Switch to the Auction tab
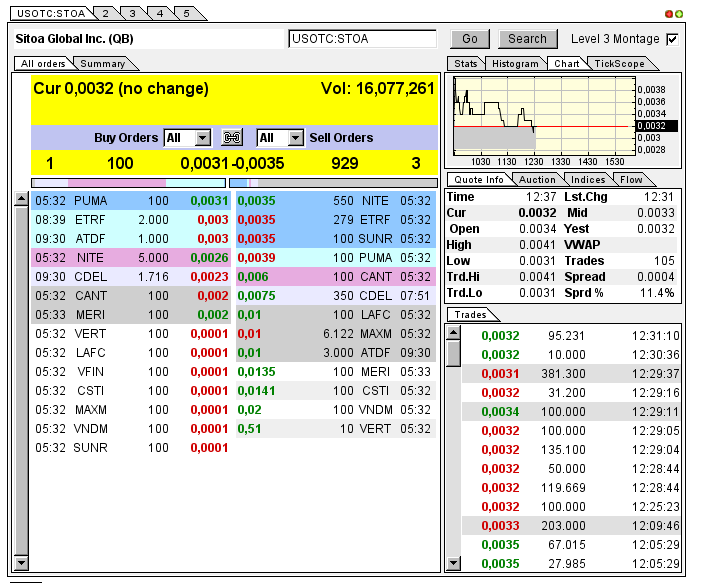This screenshot has width=703, height=583. (536, 180)
